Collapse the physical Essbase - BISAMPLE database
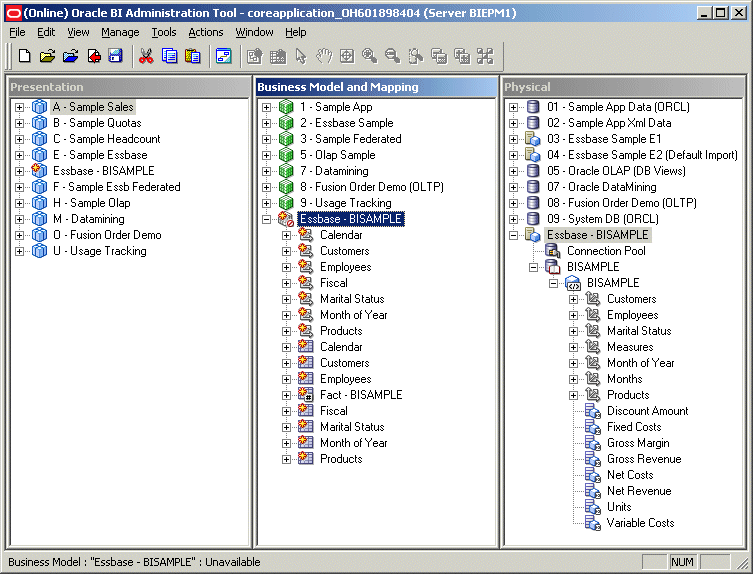The image size is (753, 574). pyautogui.click(x=513, y=235)
